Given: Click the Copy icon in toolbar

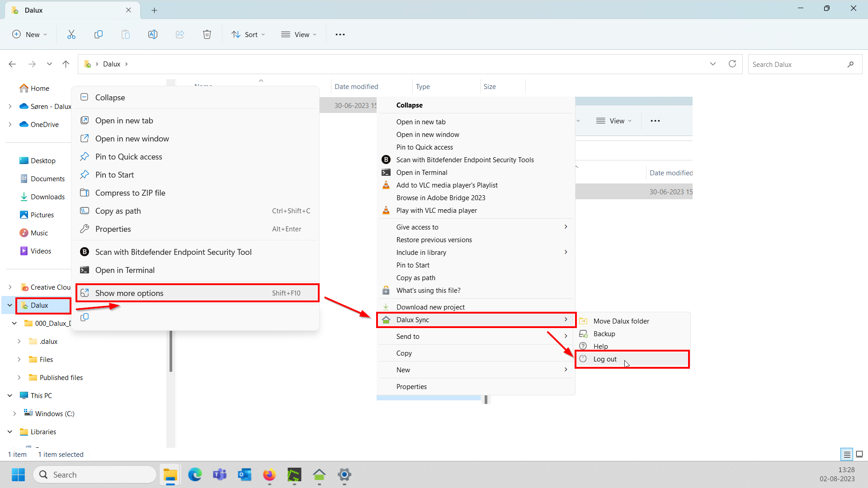Looking at the screenshot, I should click(98, 34).
